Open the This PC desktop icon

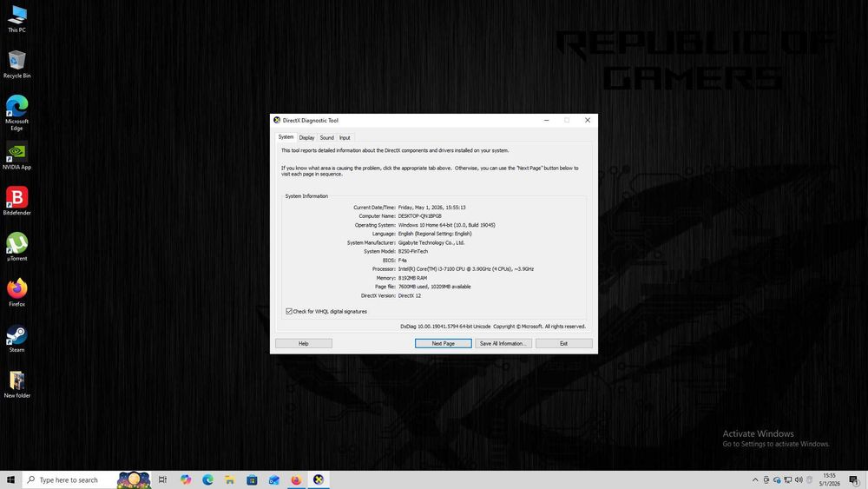[16, 19]
